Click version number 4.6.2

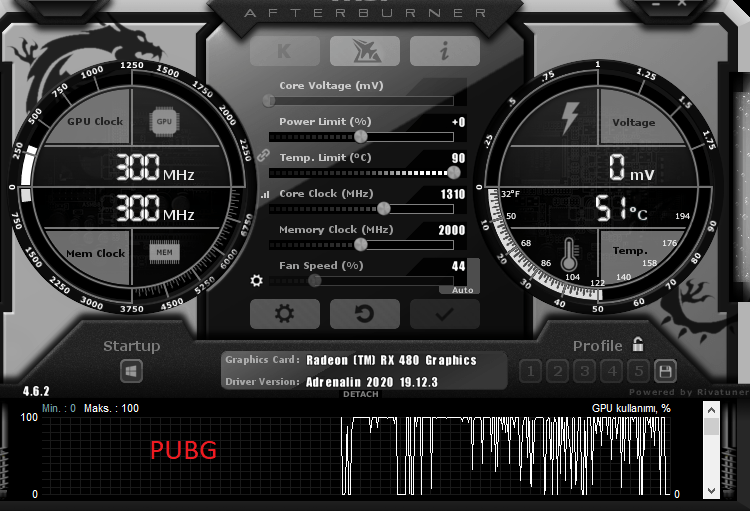pos(36,391)
